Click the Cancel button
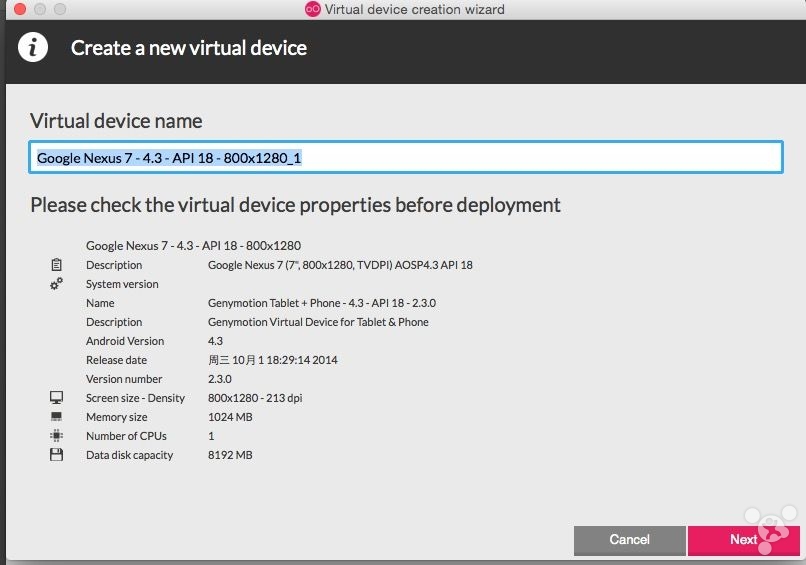 [630, 540]
